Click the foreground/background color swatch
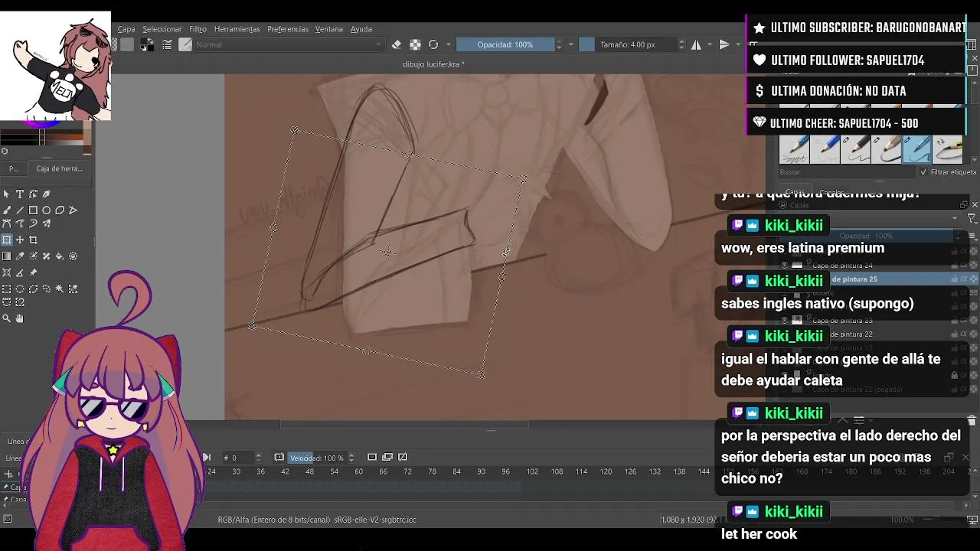This screenshot has height=551, width=980. [146, 44]
